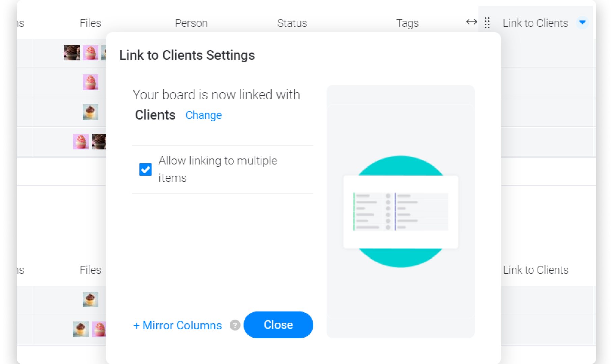
Task: Click the help question mark icon
Action: pyautogui.click(x=235, y=325)
